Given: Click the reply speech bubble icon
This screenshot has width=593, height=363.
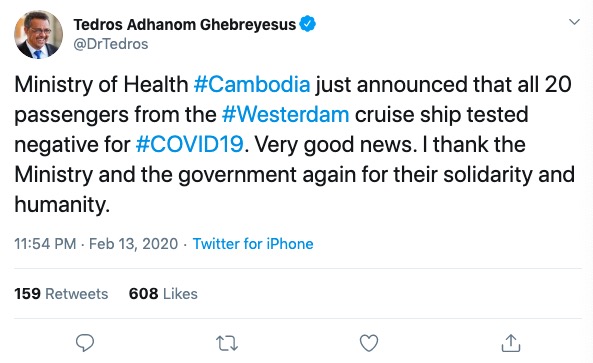Looking at the screenshot, I should pyautogui.click(x=85, y=343).
